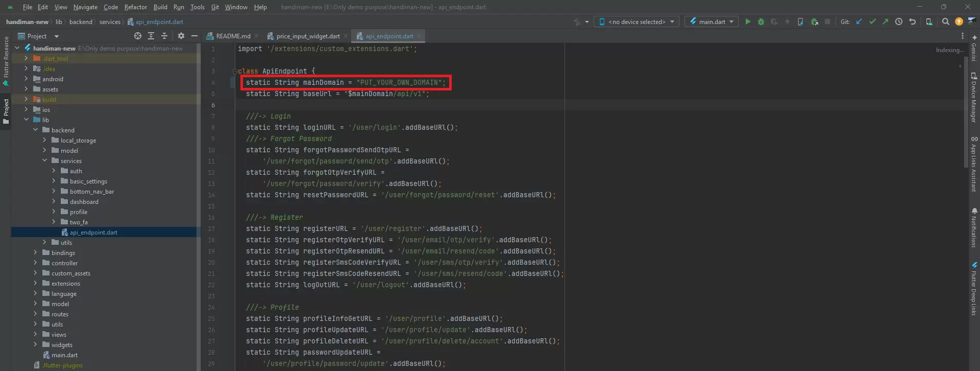Click the class ApiEndpoint fold marker
Viewport: 980px width, 371px height.
click(x=235, y=71)
